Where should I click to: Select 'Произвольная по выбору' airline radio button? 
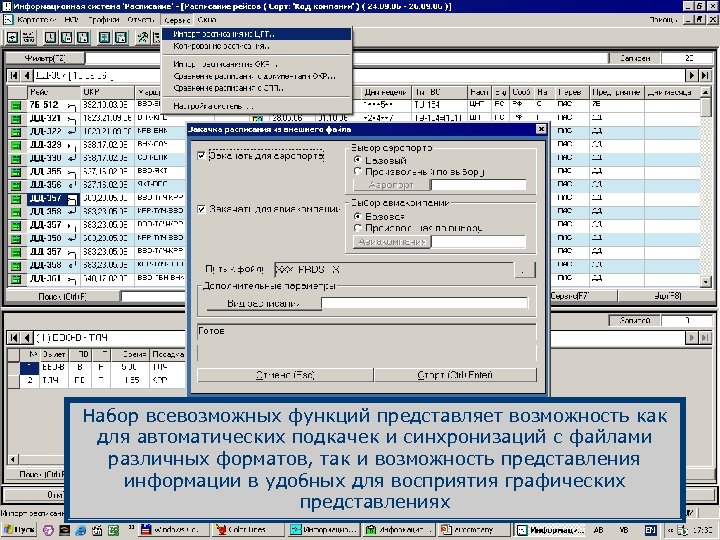pos(357,228)
